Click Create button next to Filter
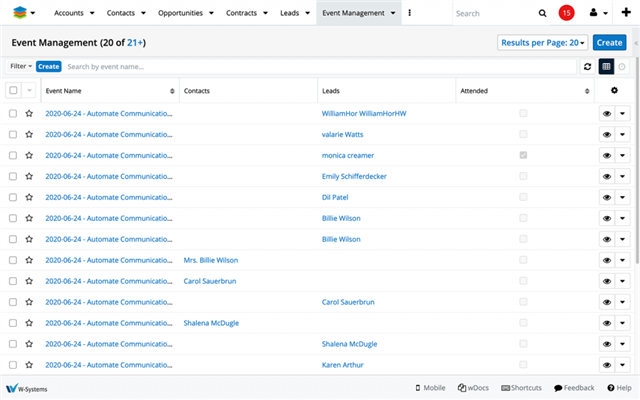Screen dimensions: 640x400 coord(49,66)
